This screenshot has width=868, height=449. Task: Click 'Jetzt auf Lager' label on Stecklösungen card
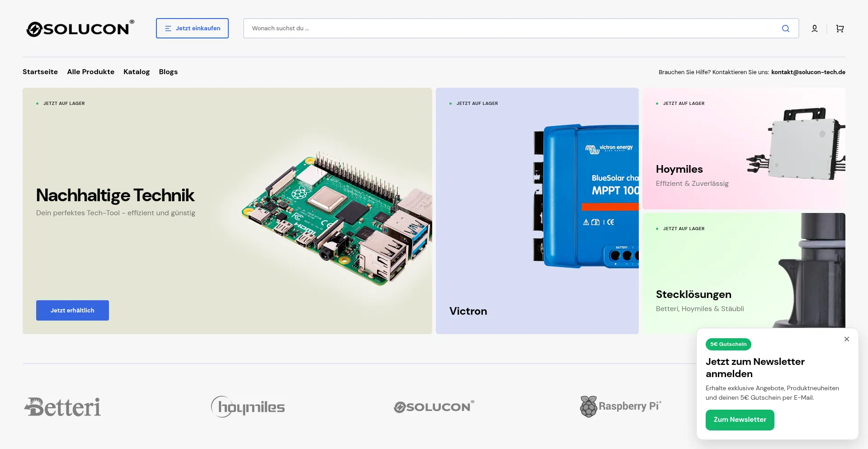coord(684,229)
